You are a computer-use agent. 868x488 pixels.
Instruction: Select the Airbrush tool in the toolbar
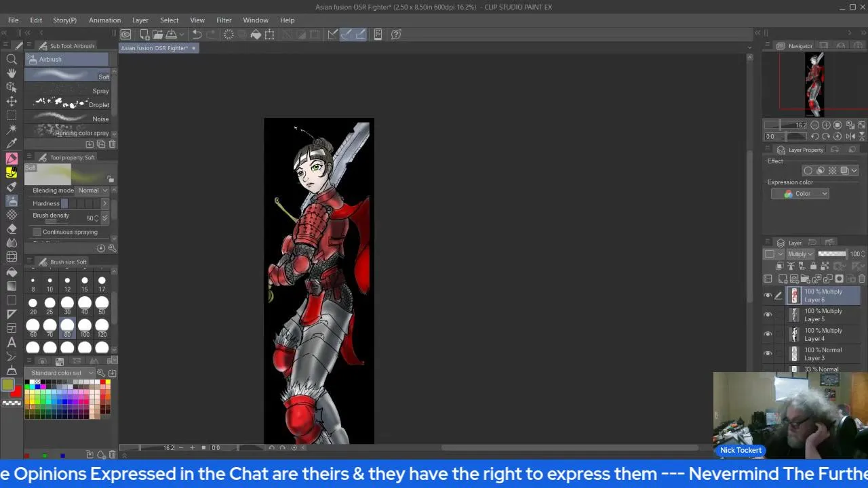point(12,201)
